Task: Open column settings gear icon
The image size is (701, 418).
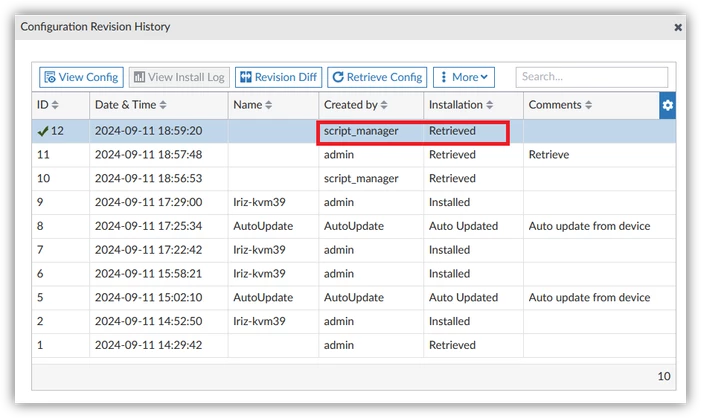Action: [x=667, y=105]
